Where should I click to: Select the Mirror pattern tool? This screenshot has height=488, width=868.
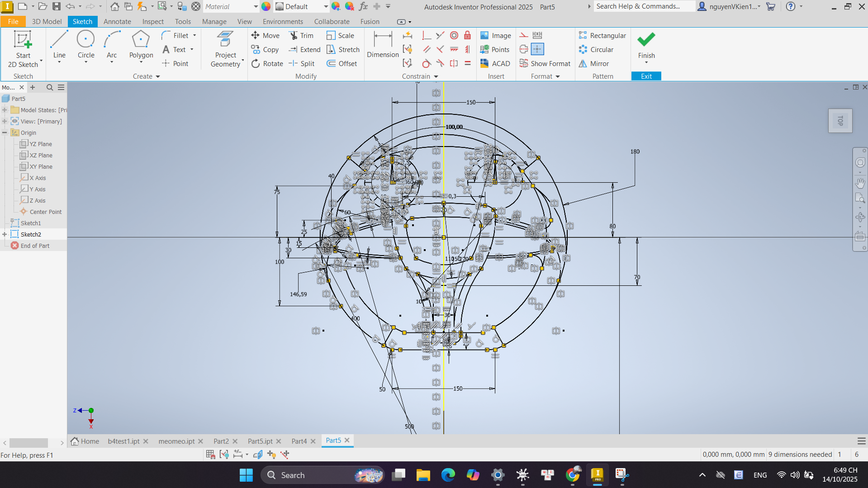tap(594, 64)
